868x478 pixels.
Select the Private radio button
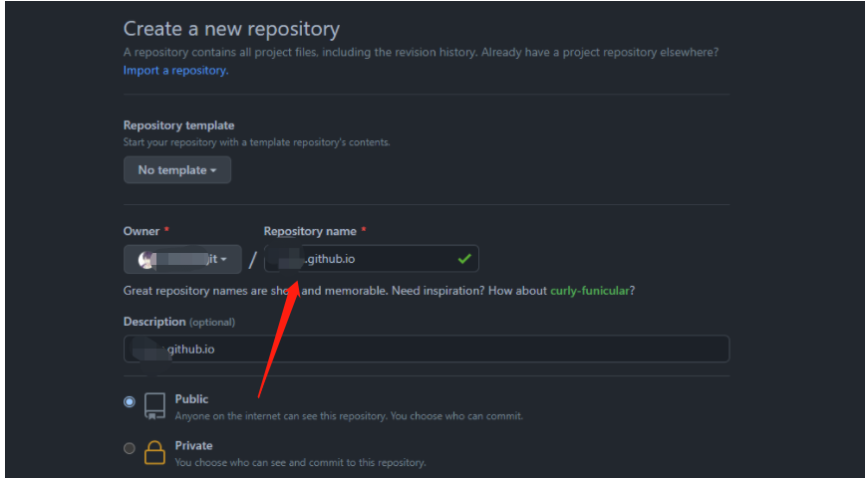click(129, 448)
